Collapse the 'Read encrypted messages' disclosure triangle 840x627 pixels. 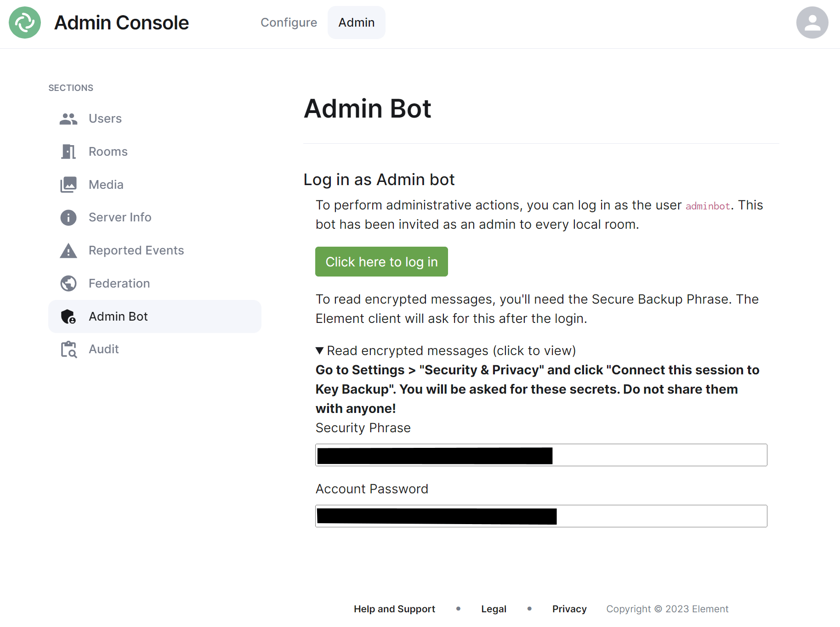point(320,351)
